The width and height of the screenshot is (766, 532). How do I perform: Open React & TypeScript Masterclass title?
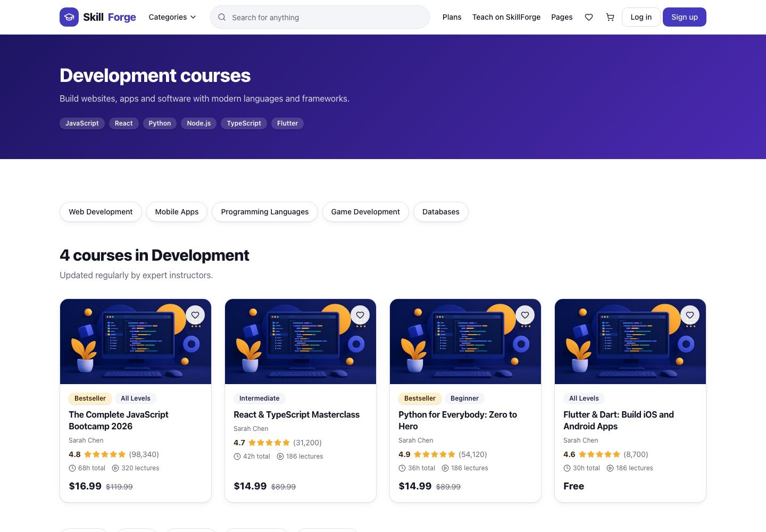pyautogui.click(x=296, y=414)
